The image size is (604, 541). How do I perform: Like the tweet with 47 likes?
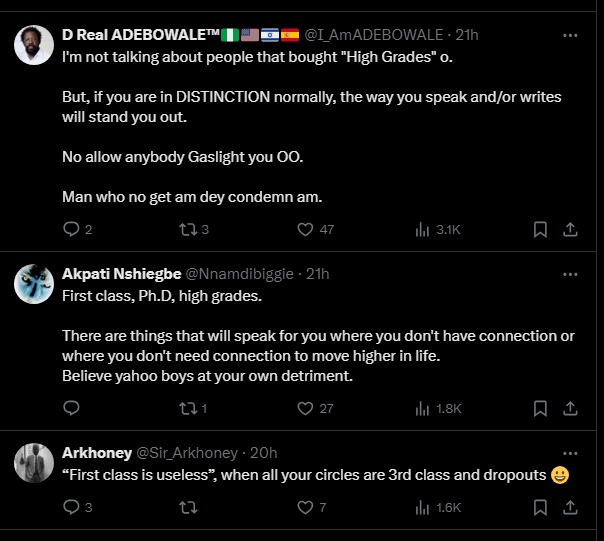coord(306,229)
